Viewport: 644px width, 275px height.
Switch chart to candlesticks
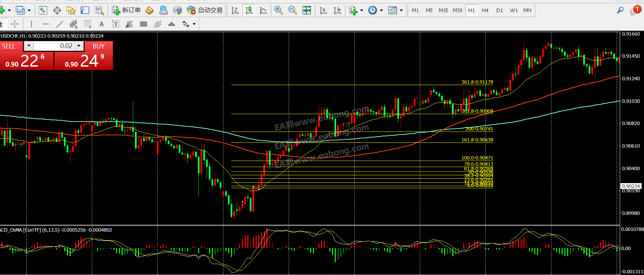click(249, 10)
